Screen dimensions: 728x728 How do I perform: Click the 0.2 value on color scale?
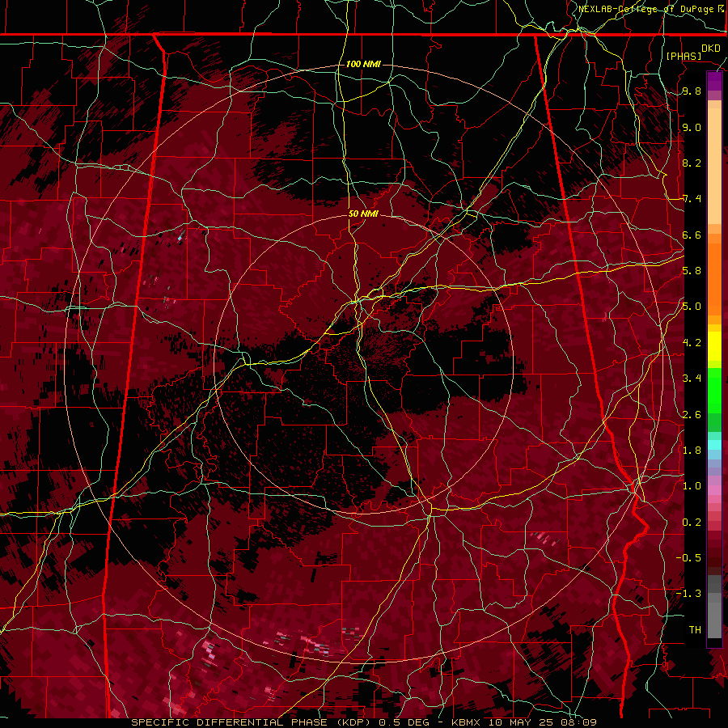692,523
